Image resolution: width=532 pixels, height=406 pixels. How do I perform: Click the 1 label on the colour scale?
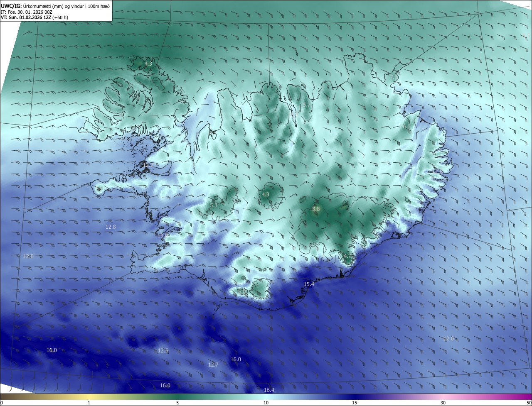(89, 403)
